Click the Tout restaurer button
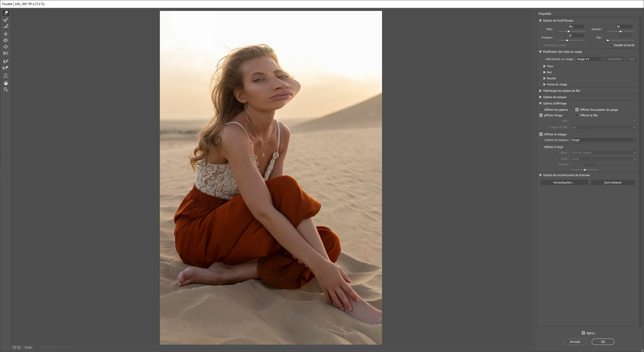Screen dimensions: 644x352 (x=613, y=182)
